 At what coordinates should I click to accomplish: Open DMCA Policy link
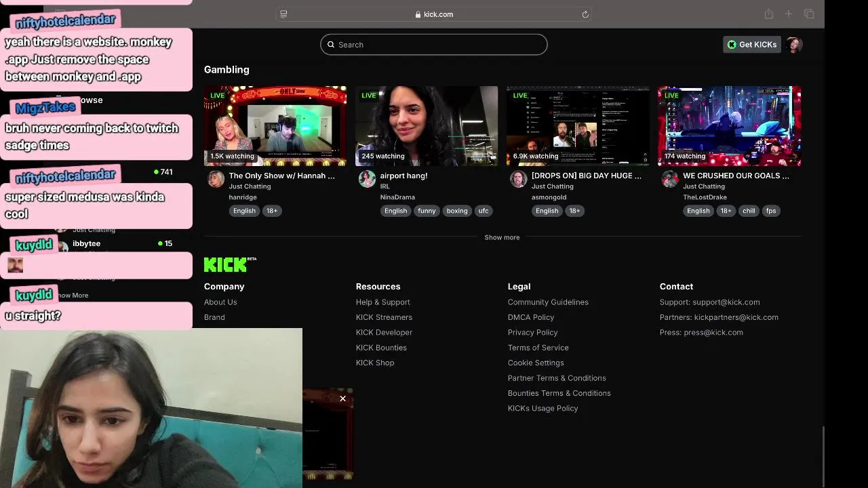coord(531,317)
